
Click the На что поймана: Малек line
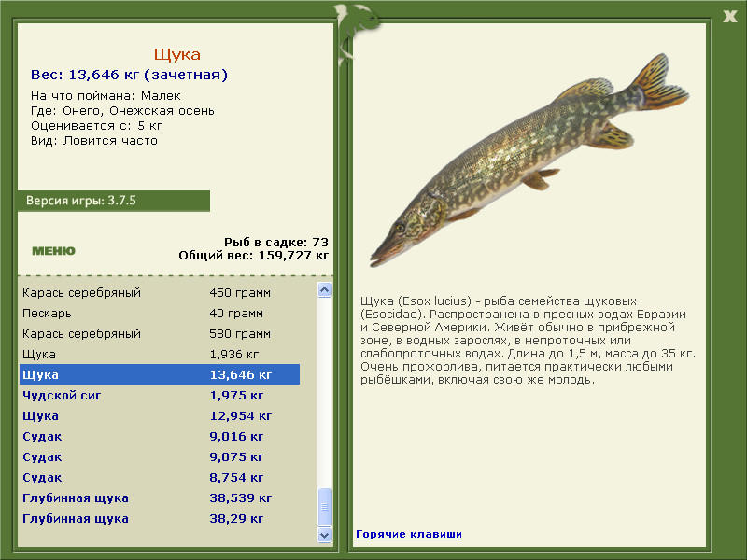click(x=106, y=96)
